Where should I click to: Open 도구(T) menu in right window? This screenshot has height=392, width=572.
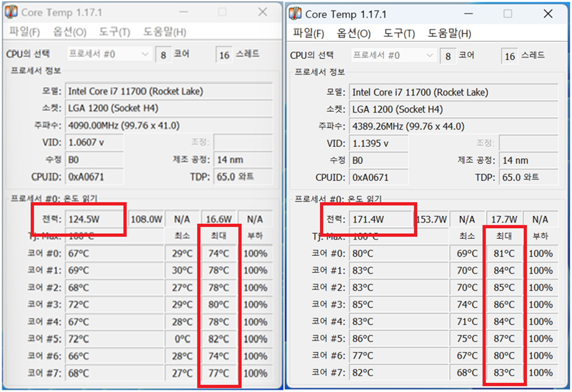399,33
